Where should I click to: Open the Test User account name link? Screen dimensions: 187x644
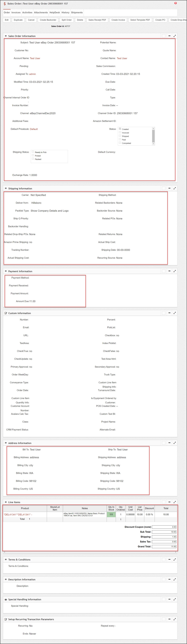coord(35,58)
